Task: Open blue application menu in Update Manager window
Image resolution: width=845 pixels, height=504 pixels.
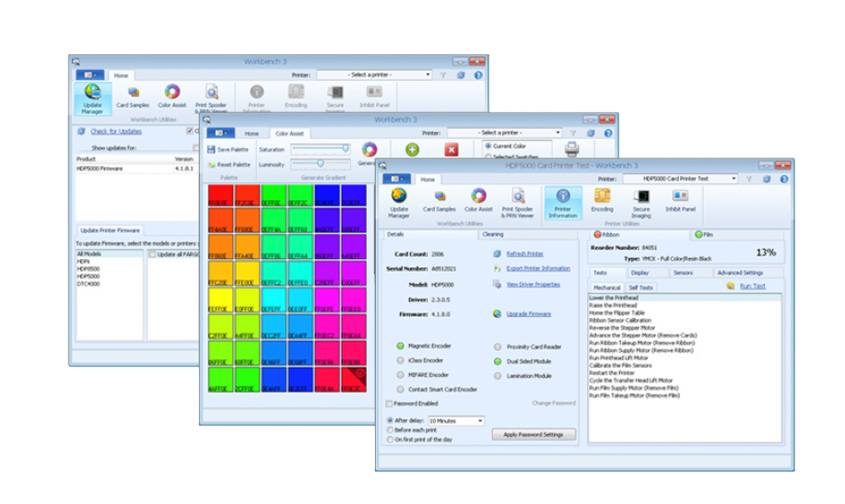Action: 90,75
